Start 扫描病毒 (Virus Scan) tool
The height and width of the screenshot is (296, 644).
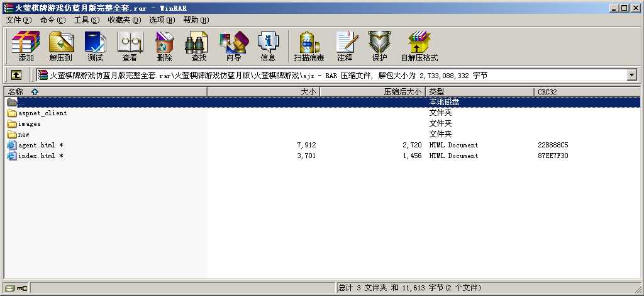pos(309,45)
